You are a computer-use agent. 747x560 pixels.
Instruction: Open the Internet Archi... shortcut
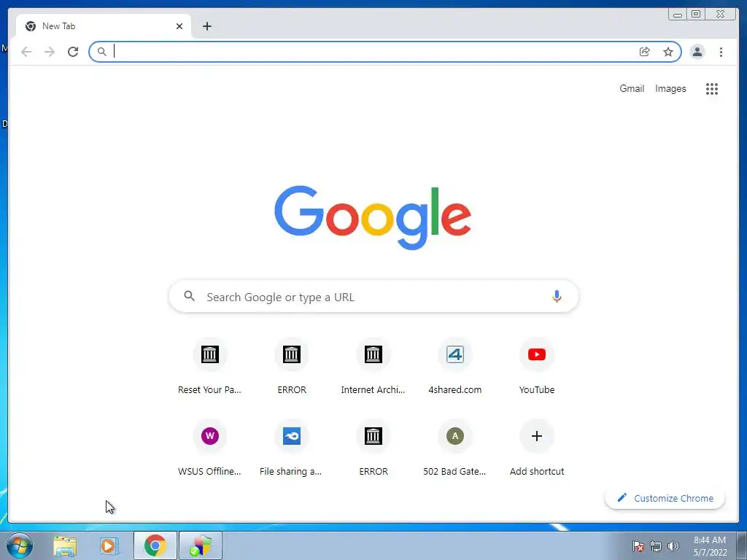pyautogui.click(x=373, y=367)
